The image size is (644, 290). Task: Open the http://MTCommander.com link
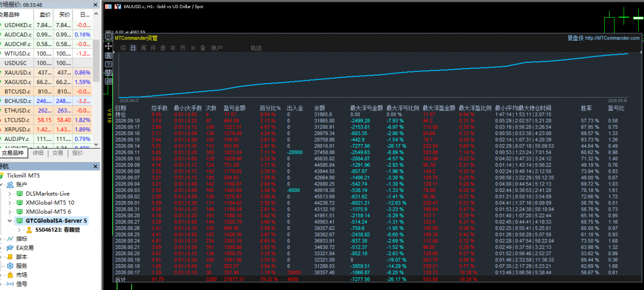click(612, 38)
